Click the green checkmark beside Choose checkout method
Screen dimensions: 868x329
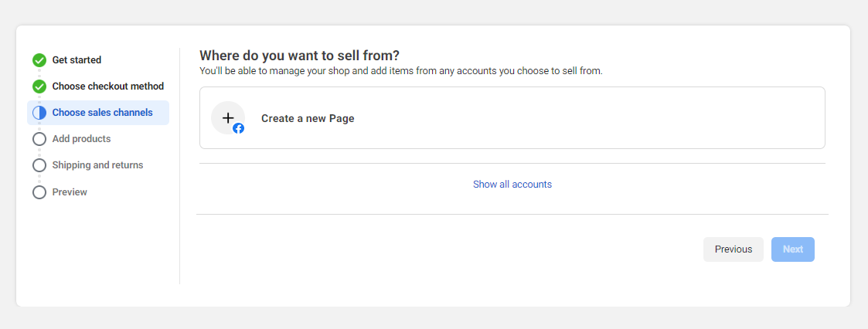pyautogui.click(x=39, y=86)
